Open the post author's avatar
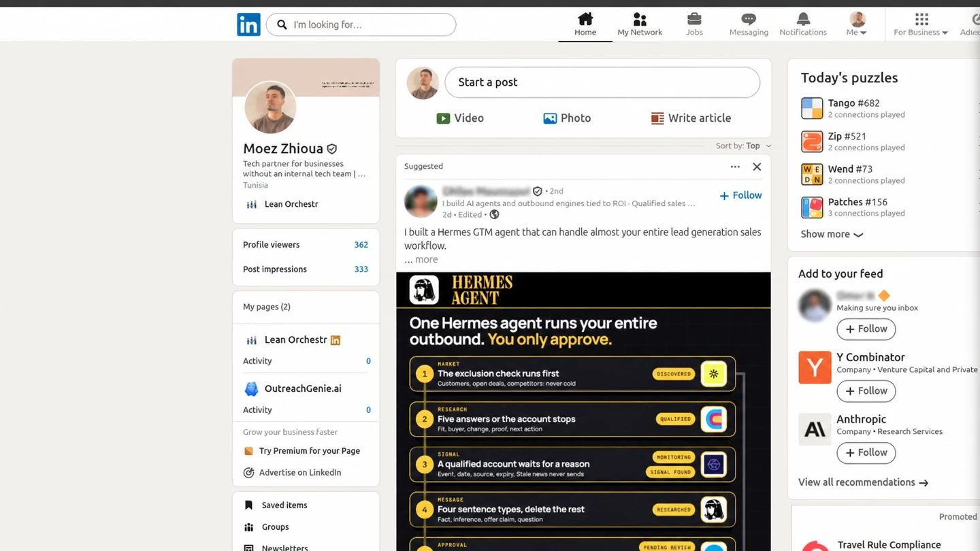The image size is (980, 551). point(421,201)
